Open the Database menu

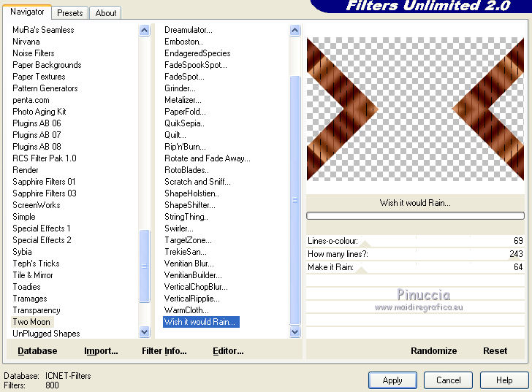[37, 350]
